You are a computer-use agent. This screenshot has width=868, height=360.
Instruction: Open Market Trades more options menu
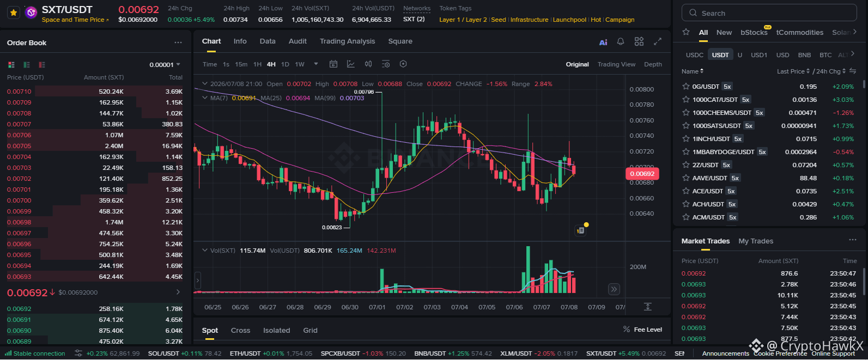pos(853,240)
